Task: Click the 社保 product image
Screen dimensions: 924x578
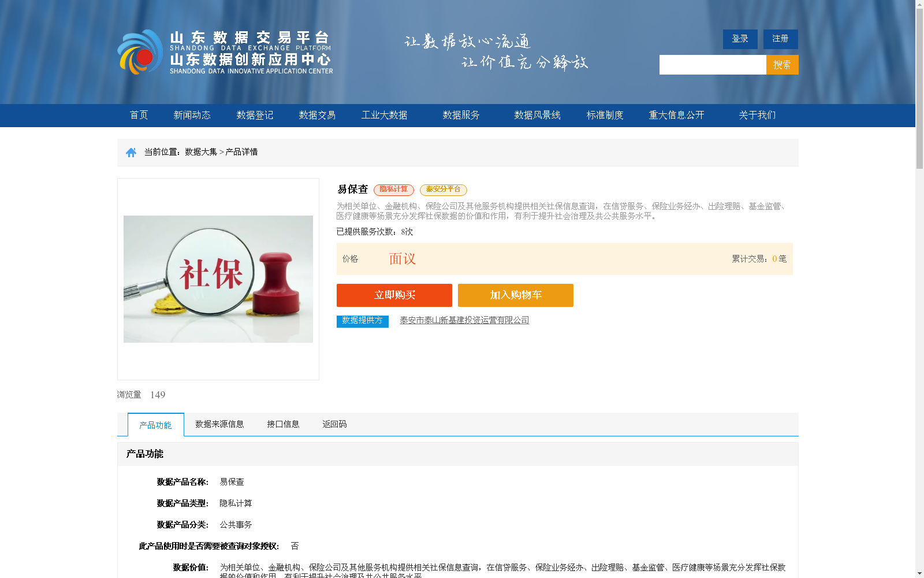Action: coord(218,279)
